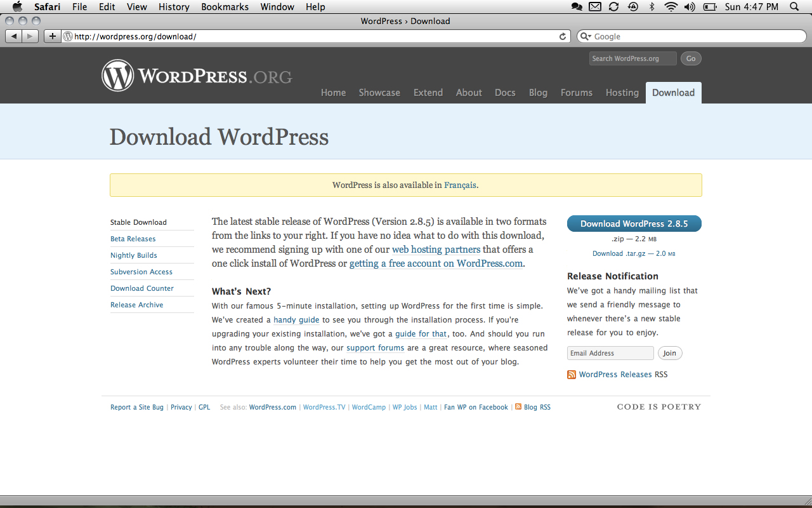Open the support forums link
The height and width of the screenshot is (508, 812).
tap(376, 348)
